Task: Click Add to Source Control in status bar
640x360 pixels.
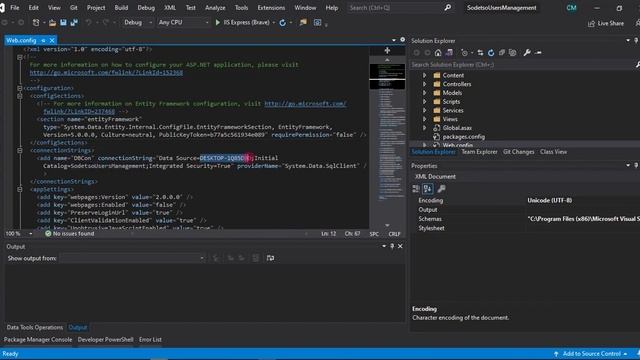Action: coord(591,354)
